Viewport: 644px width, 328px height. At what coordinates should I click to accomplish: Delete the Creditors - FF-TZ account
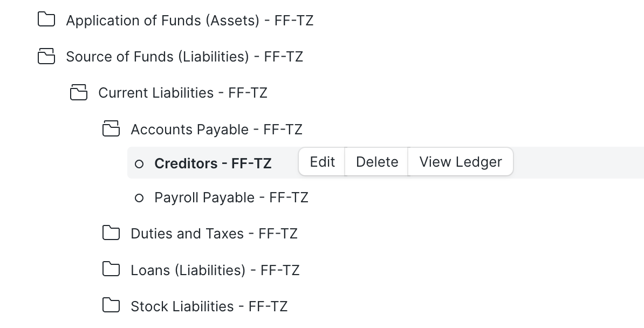(376, 162)
